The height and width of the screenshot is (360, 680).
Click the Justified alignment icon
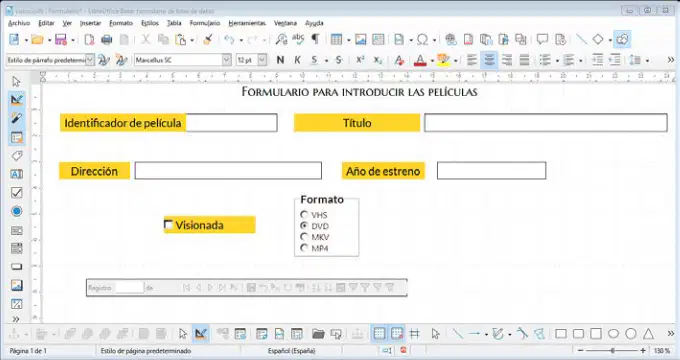click(524, 60)
